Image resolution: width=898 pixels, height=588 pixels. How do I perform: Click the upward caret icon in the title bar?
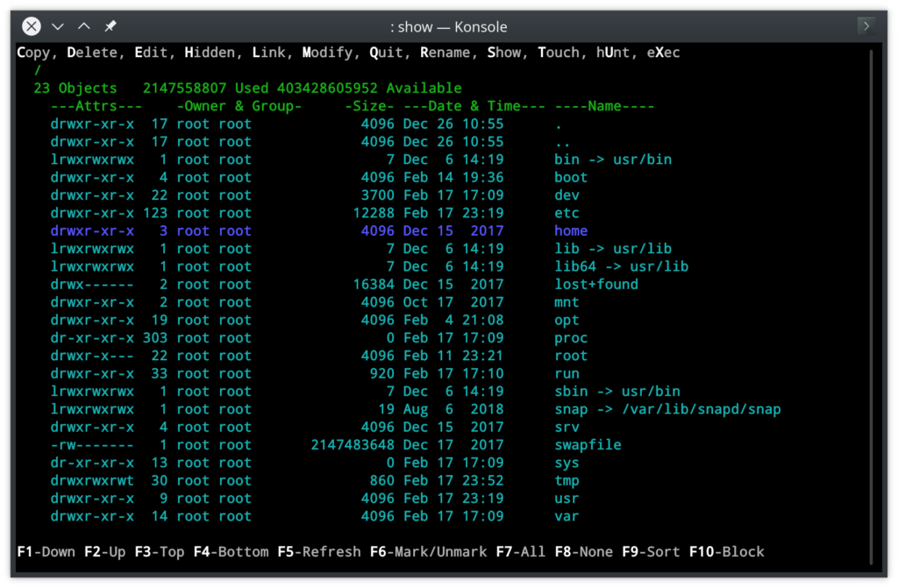click(x=83, y=27)
